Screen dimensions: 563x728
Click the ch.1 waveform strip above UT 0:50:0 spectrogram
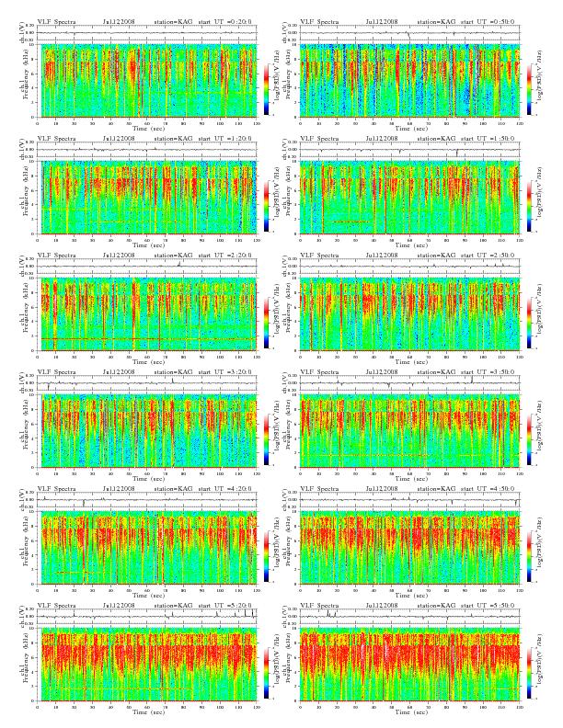point(409,33)
